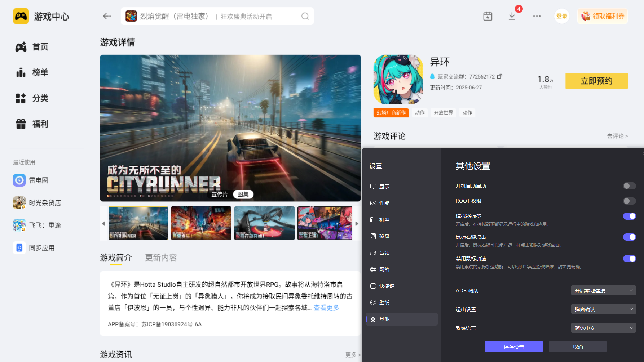Open the download manager icon
The width and height of the screenshot is (644, 362).
tap(512, 16)
